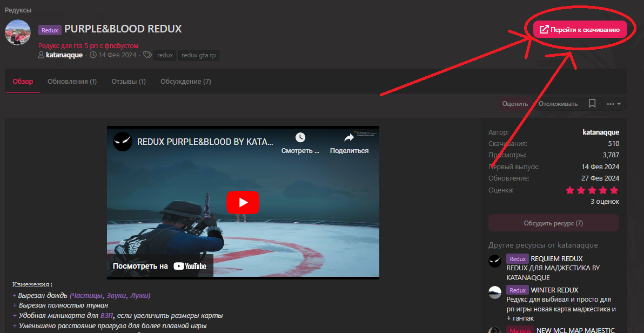Image resolution: width=644 pixels, height=333 pixels.
Task: Click the Обновление date 27 Фев 2024
Action: point(600,178)
